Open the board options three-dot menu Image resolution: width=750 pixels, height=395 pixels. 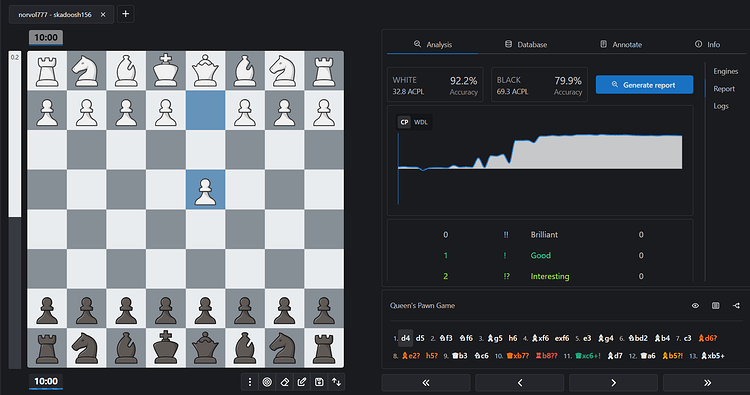250,382
